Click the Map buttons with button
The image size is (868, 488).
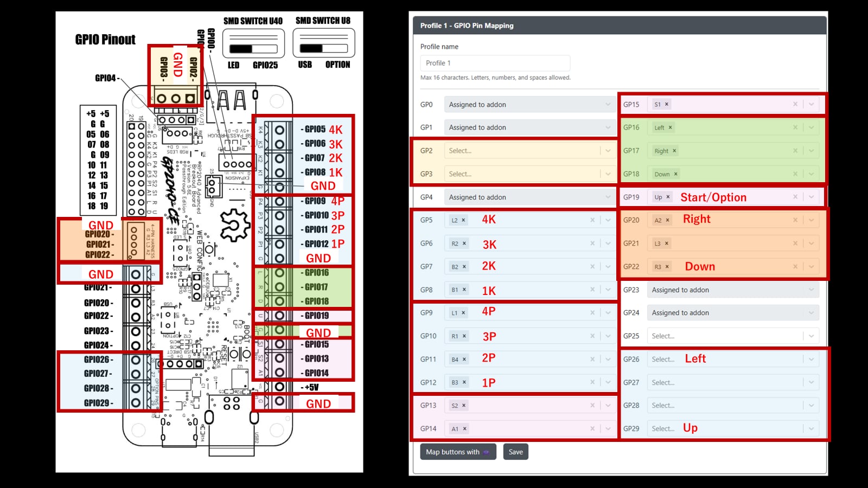coord(458,452)
